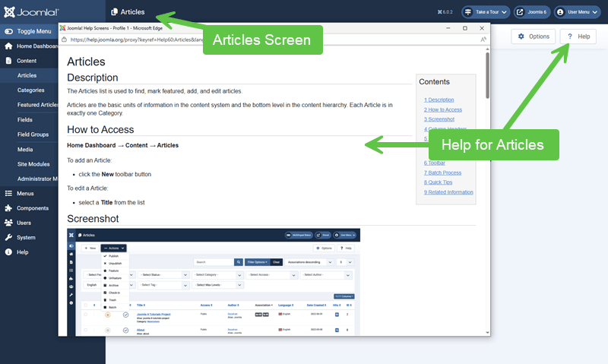Click the Users group icon in sidebar
The height and width of the screenshot is (364, 608).
(8, 223)
